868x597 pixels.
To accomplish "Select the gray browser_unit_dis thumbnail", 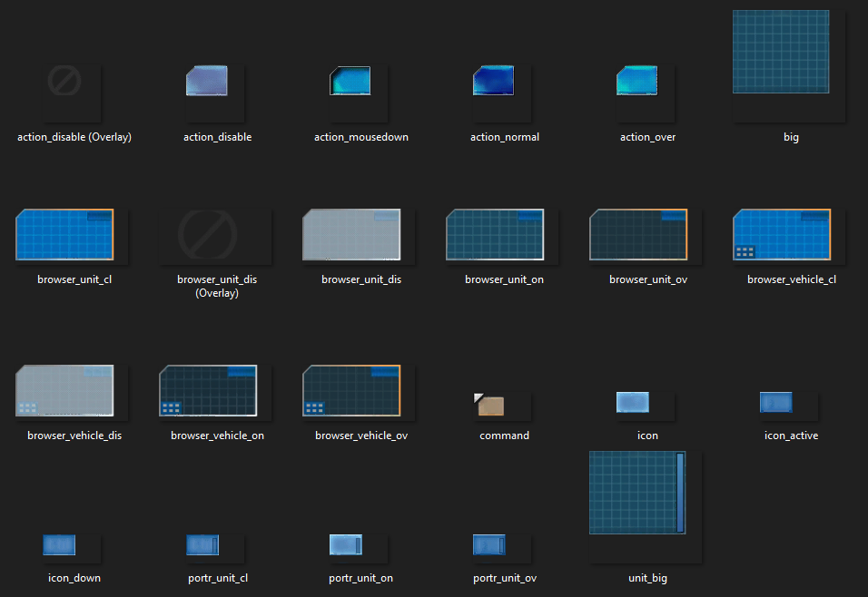I will [x=351, y=234].
